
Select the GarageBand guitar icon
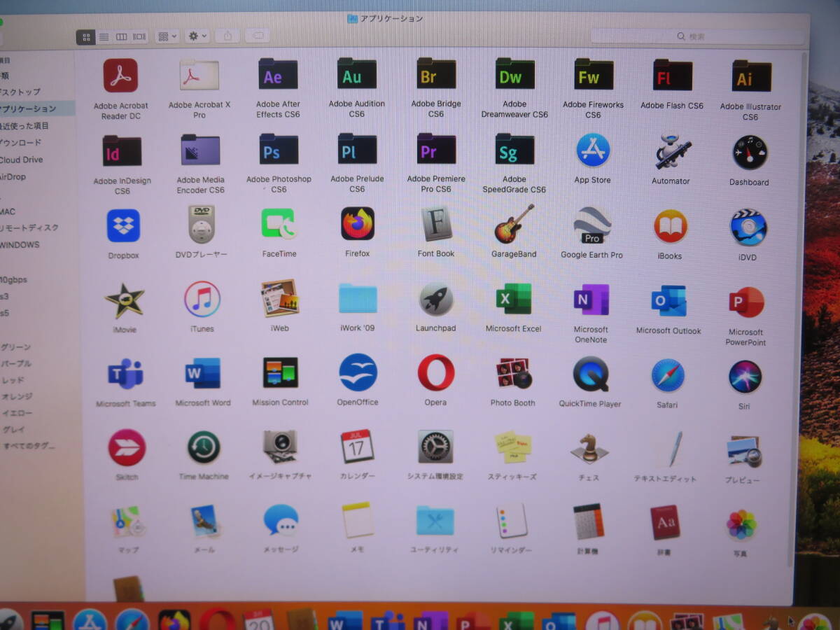click(514, 224)
